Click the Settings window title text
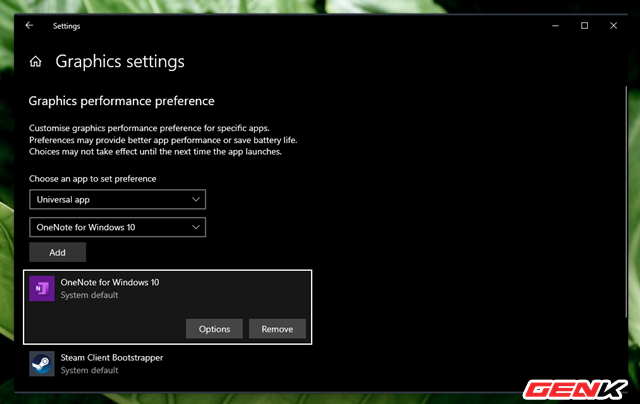 (66, 26)
